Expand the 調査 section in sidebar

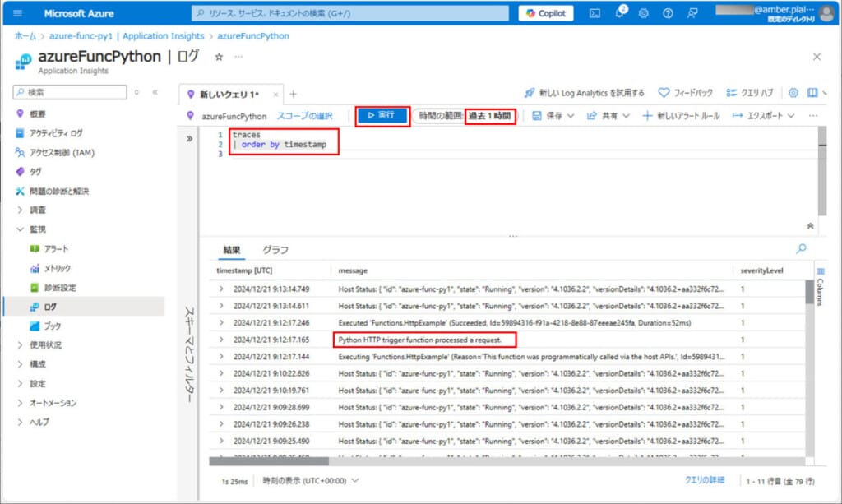coord(21,210)
